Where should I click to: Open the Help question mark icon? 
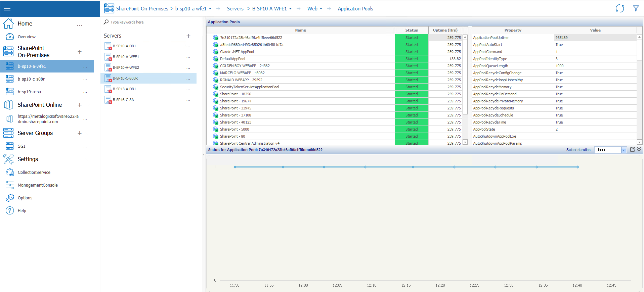(10, 211)
